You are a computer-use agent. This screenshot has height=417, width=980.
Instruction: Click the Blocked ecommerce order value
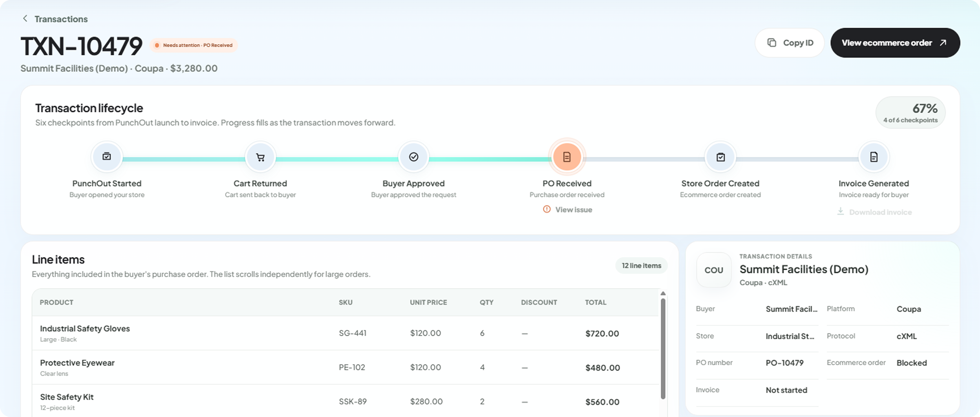912,363
